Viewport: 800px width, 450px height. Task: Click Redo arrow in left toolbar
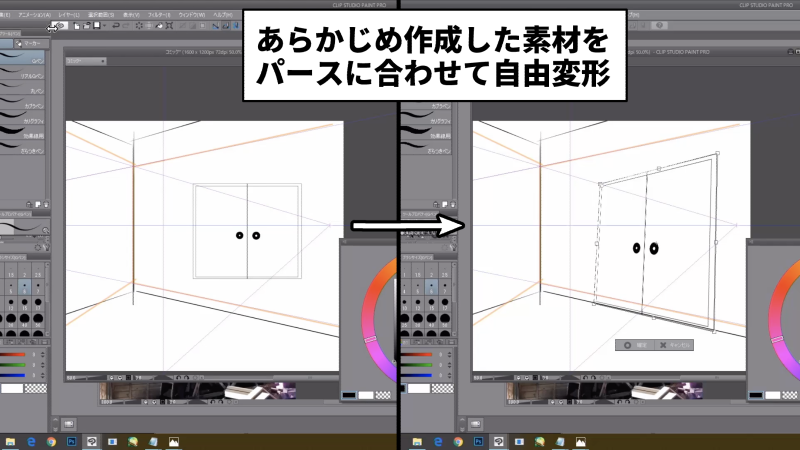coord(126,26)
